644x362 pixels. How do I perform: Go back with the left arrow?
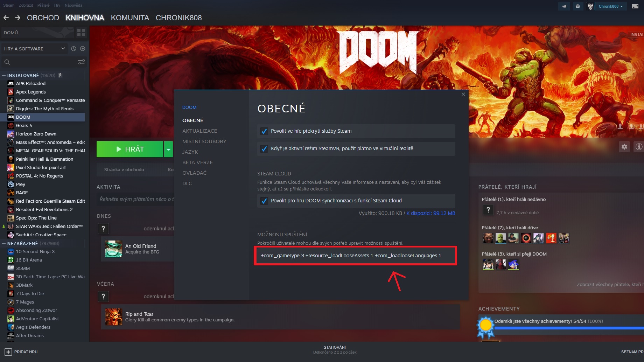pyautogui.click(x=6, y=18)
